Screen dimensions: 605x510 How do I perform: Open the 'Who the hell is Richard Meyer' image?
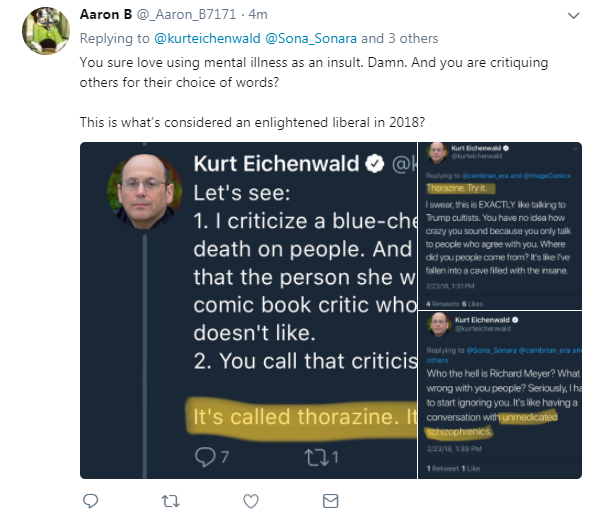(x=500, y=395)
